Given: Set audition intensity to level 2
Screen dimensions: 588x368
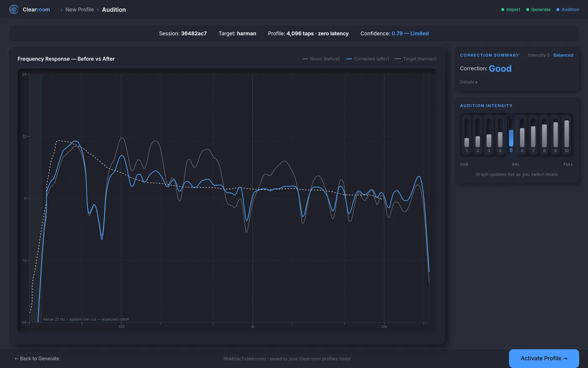Looking at the screenshot, I should point(478,134).
